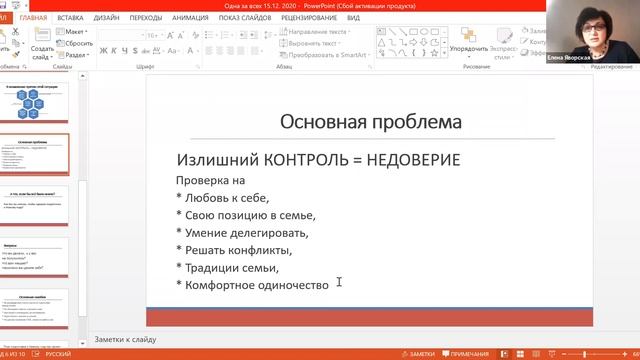Toggle underline Ч formatting
Image resolution: width=640 pixels, height=360 pixels.
(x=124, y=51)
